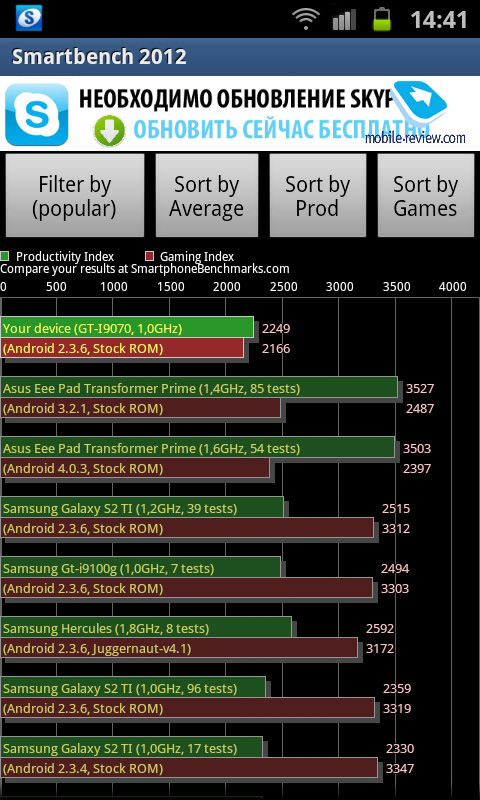Tap the 3527 score value
480x800 pixels.
(420, 389)
